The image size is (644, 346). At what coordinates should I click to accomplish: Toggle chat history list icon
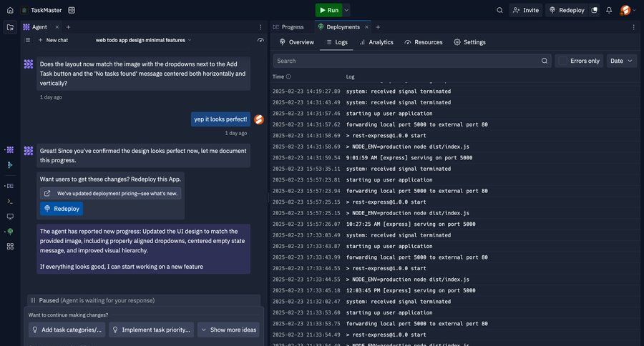(28, 40)
